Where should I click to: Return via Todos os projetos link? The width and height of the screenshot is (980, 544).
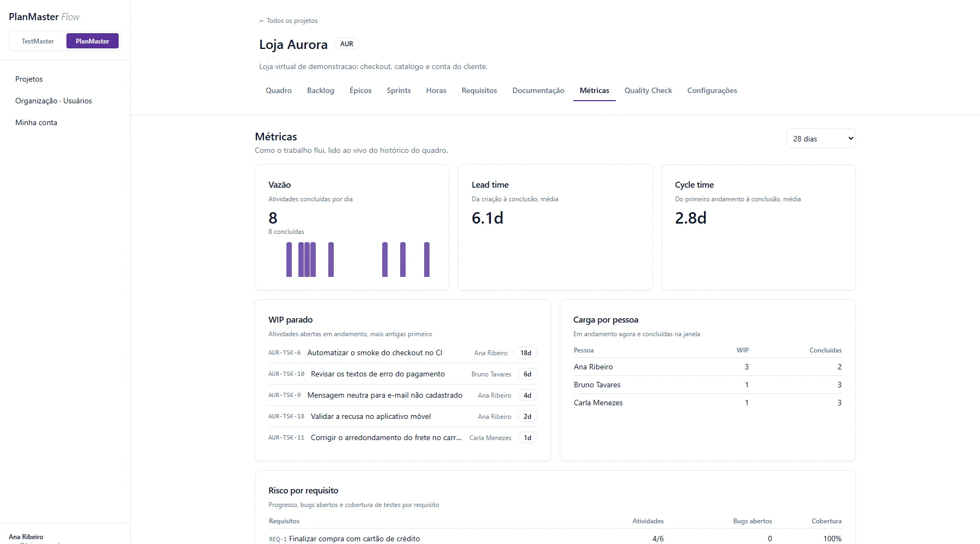pos(289,21)
